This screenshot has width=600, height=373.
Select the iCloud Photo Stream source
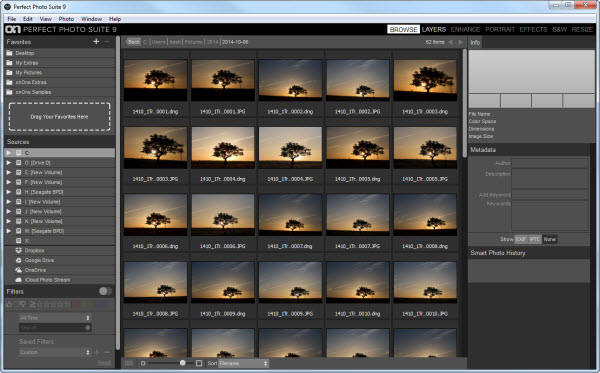coord(59,280)
